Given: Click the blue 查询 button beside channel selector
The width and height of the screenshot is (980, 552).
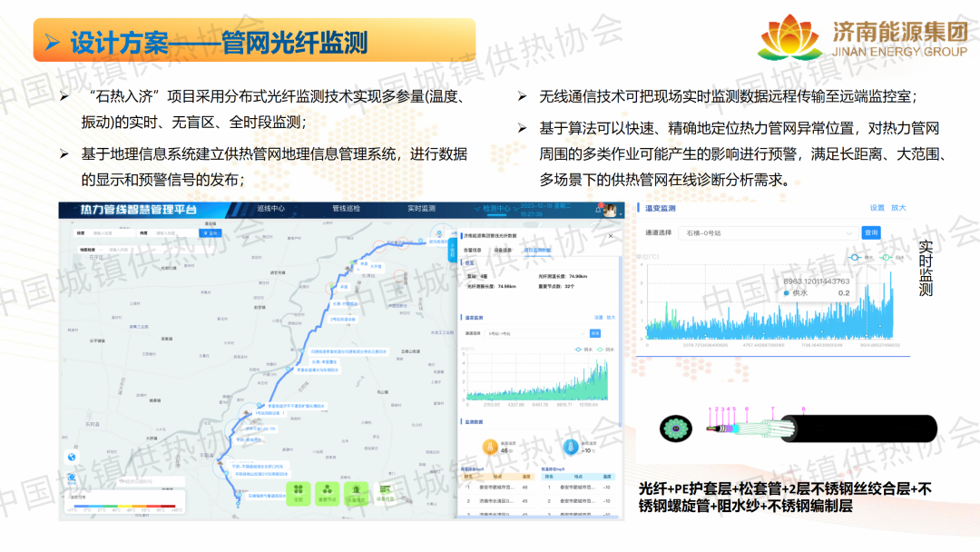Looking at the screenshot, I should (x=871, y=232).
